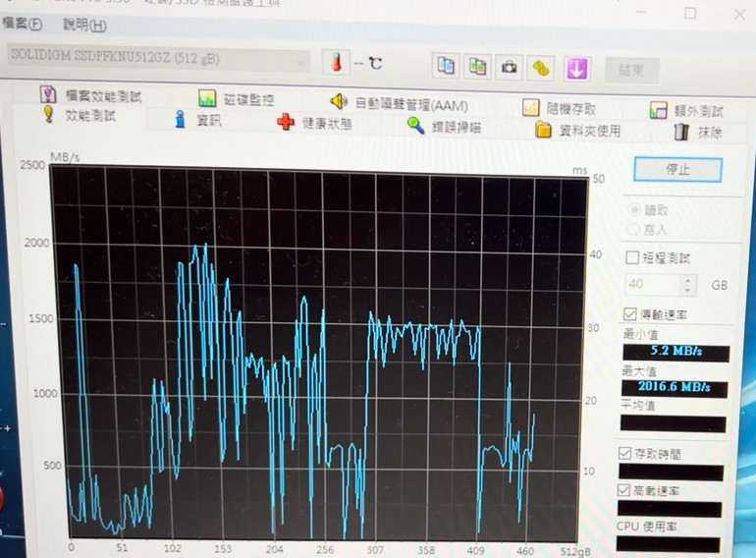Switch to the 資訊 info tab

[x=198, y=119]
